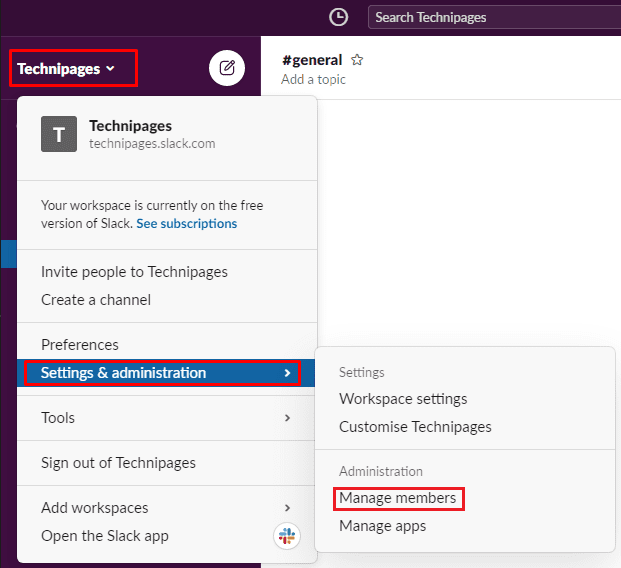Viewport: 621px width, 568px height.
Task: Open Preferences from the menu
Action: click(80, 345)
